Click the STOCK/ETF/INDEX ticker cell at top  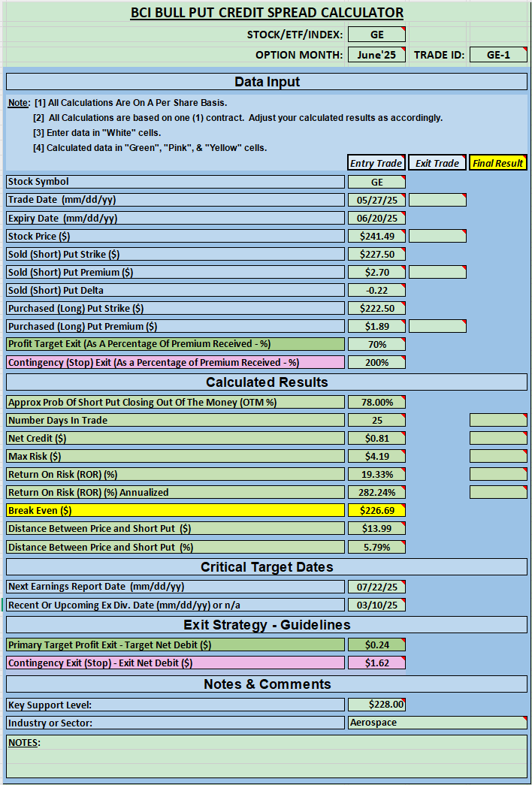tap(376, 35)
